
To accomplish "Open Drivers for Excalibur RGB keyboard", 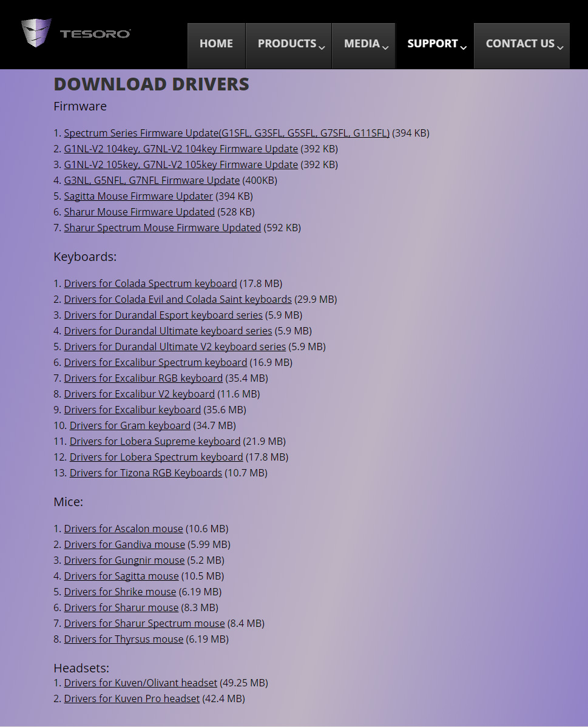I will [143, 378].
